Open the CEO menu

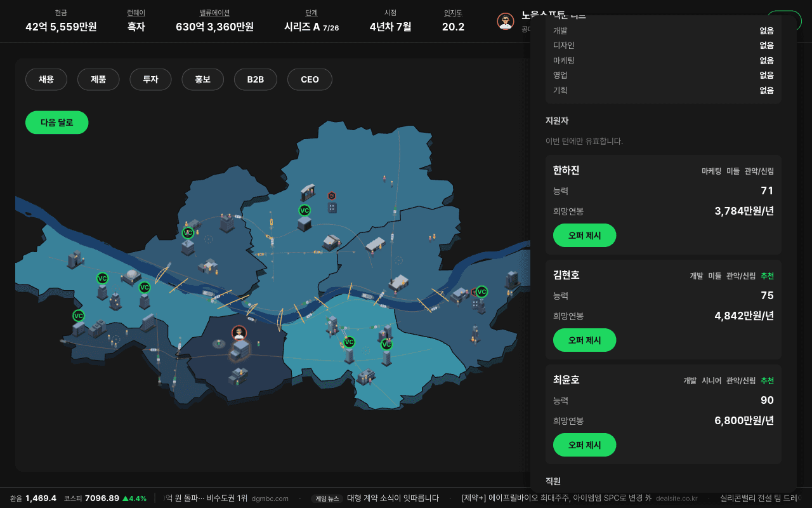coord(310,79)
